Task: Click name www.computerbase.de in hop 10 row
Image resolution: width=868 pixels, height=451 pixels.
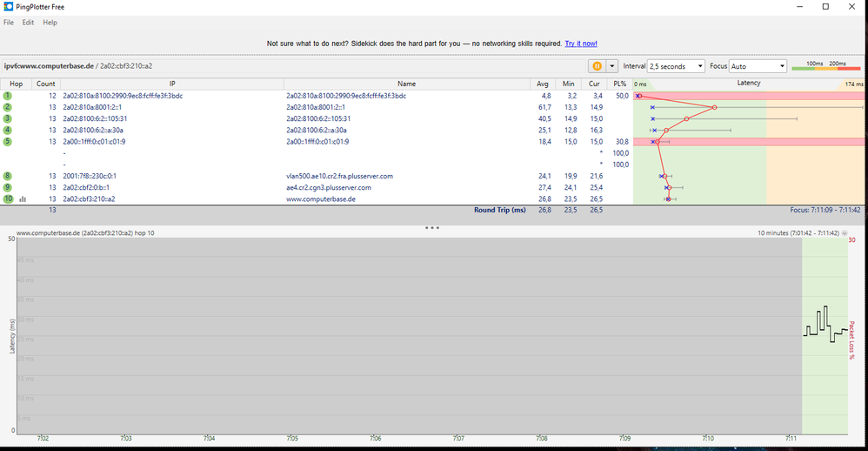Action: click(321, 199)
